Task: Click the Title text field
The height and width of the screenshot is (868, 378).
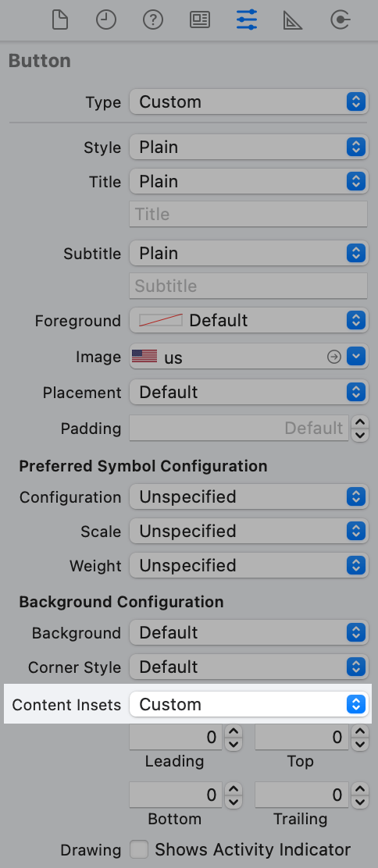Action: (248, 214)
